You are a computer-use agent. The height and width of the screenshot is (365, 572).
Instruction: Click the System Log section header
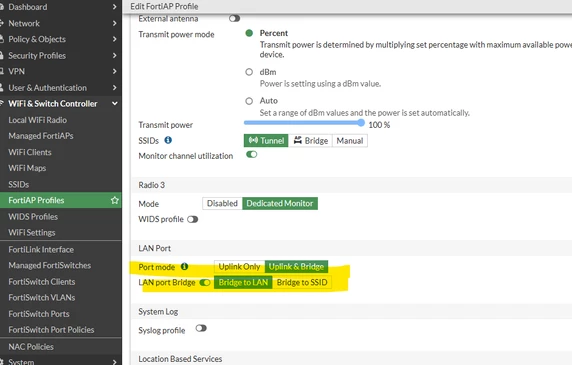158,312
